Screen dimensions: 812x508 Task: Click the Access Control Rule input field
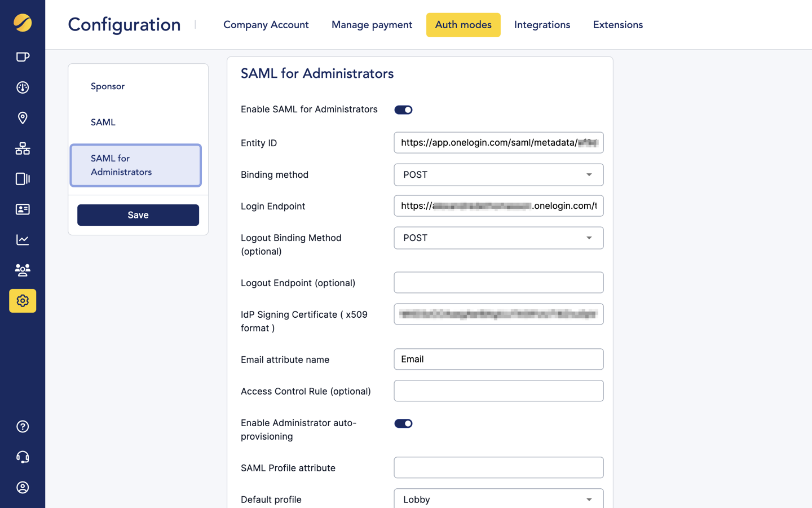click(x=498, y=391)
